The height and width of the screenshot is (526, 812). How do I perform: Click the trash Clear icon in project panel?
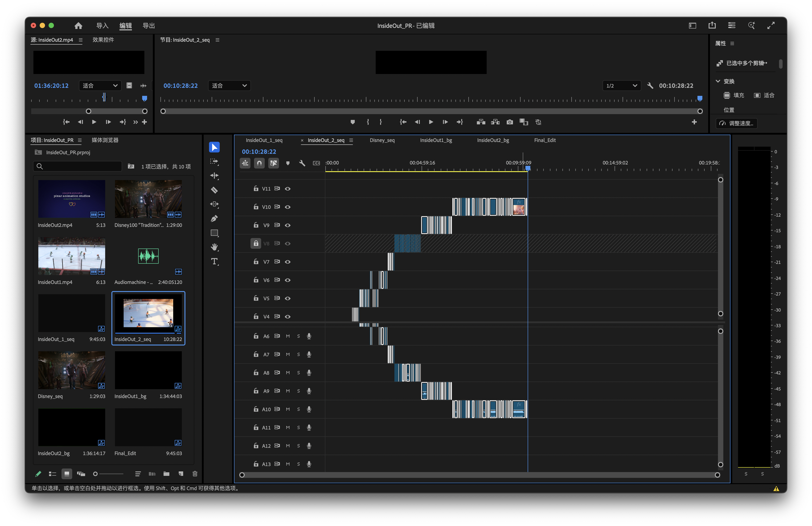pyautogui.click(x=195, y=473)
